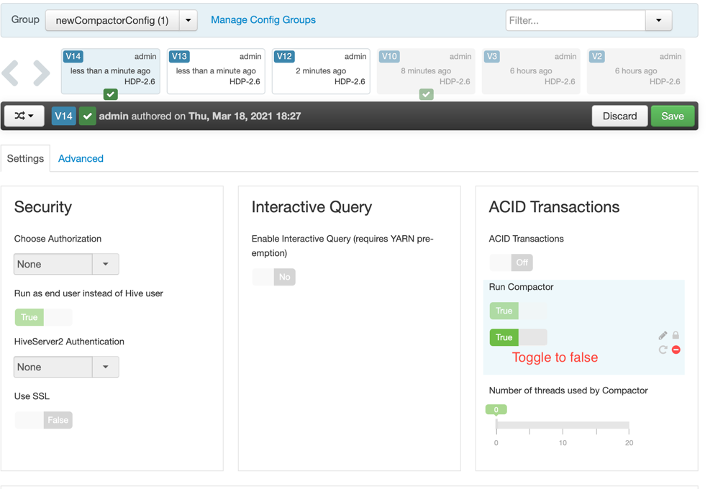Switch to the Settings tab

(x=25, y=158)
